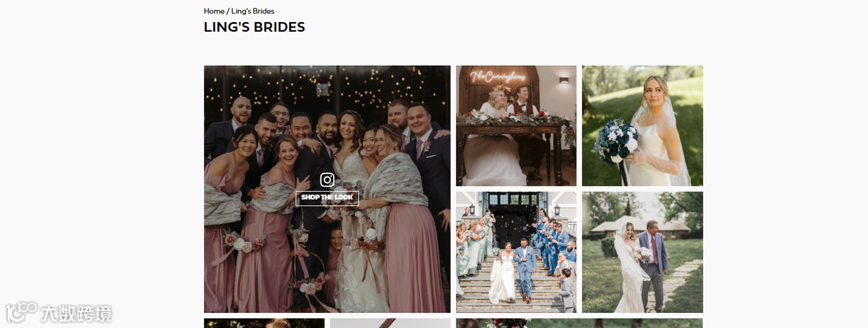Open the couple descending stairs photo

click(x=516, y=252)
